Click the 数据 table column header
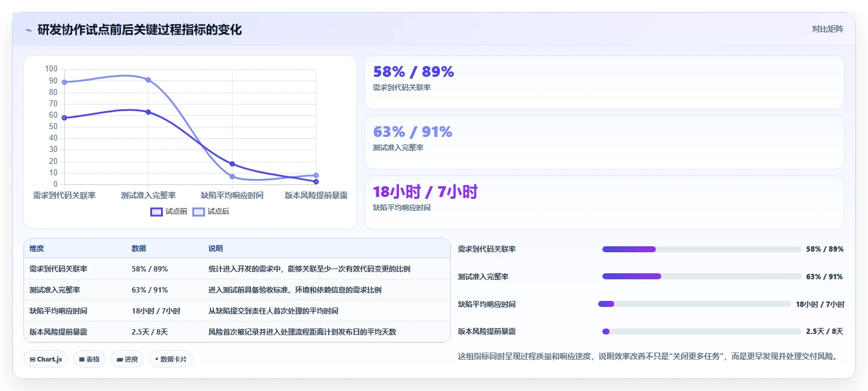 coord(139,249)
